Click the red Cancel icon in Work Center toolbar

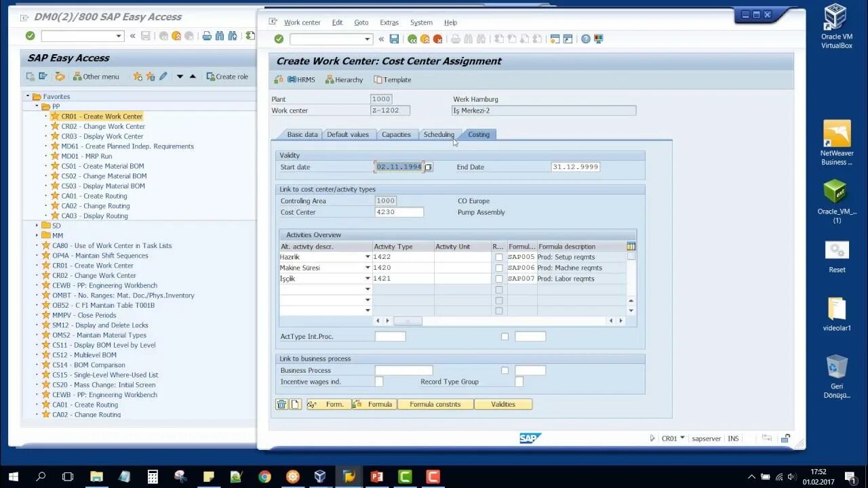(x=437, y=39)
